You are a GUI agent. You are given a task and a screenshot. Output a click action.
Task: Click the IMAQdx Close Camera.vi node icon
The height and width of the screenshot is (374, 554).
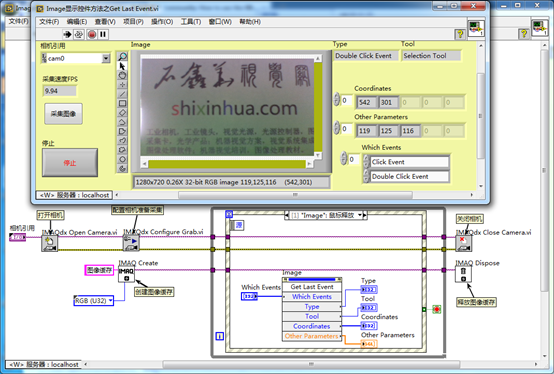click(x=463, y=244)
